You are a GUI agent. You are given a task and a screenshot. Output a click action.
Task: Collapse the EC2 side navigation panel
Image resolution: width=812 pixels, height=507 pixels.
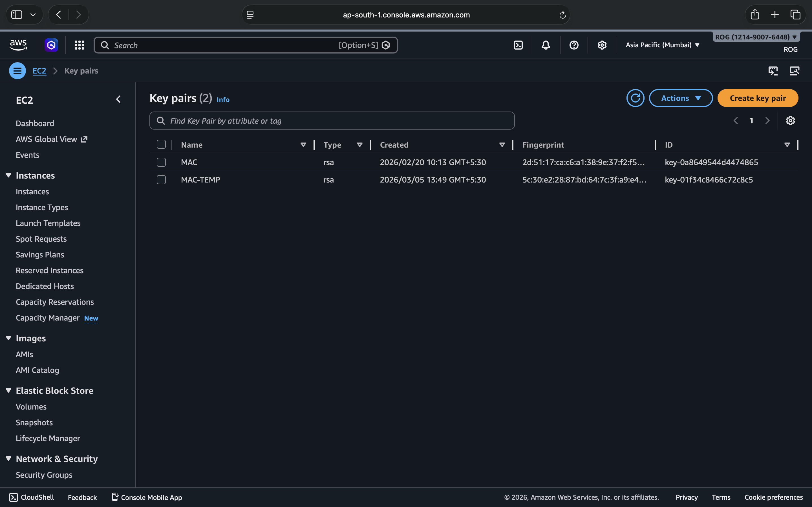click(118, 99)
